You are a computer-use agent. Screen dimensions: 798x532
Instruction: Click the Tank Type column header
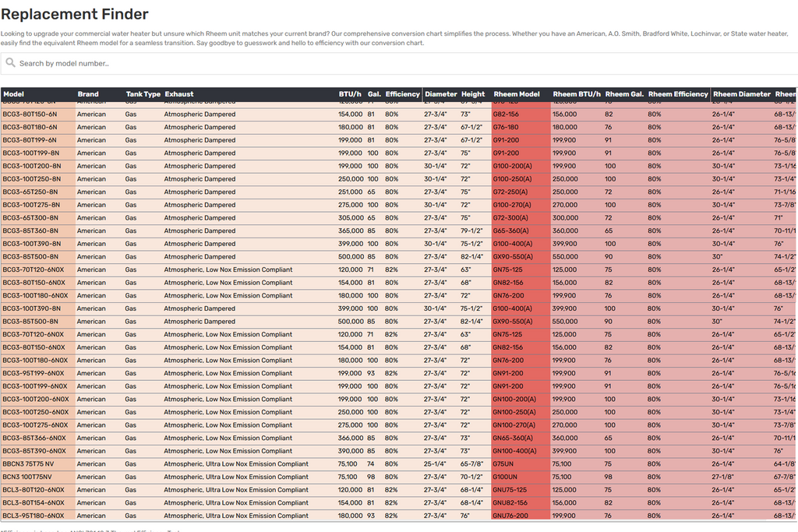click(143, 94)
